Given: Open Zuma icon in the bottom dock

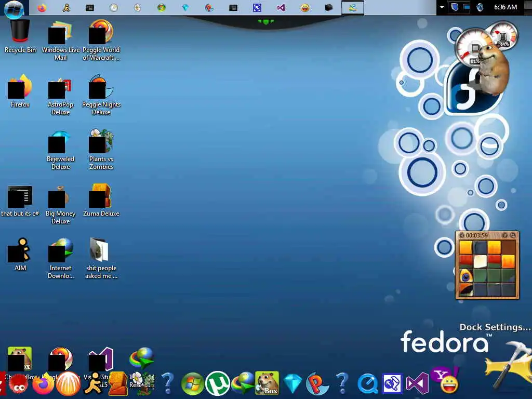Looking at the screenshot, I should [x=118, y=383].
